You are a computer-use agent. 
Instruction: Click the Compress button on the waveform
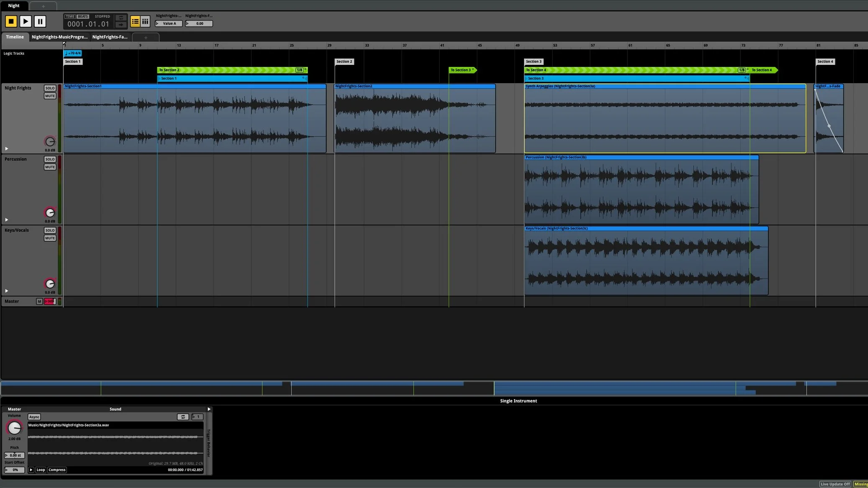point(57,470)
